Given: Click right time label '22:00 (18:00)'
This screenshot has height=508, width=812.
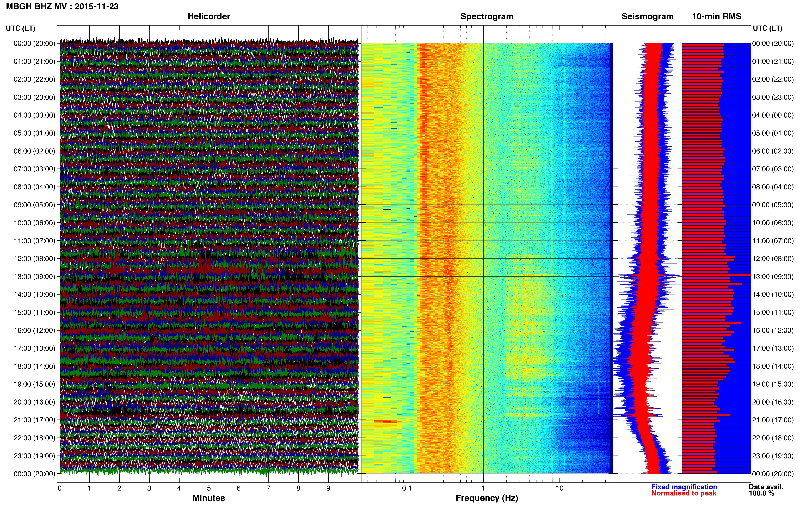Looking at the screenshot, I should pos(773,438).
